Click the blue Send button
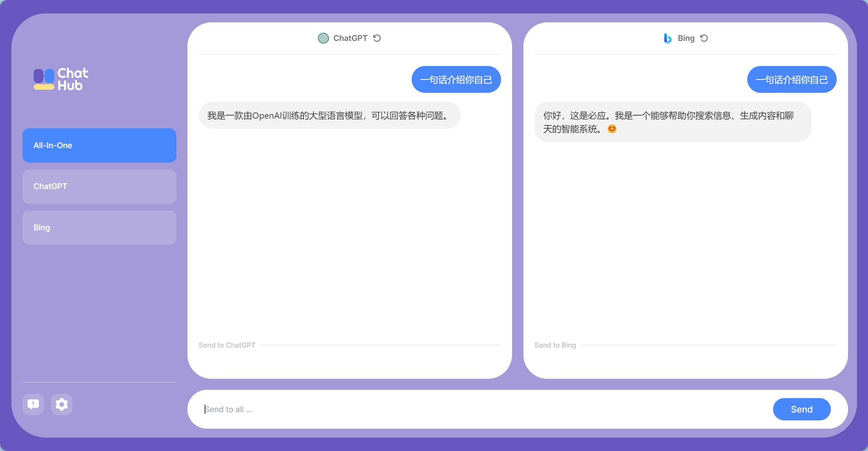The height and width of the screenshot is (451, 868). pos(802,409)
